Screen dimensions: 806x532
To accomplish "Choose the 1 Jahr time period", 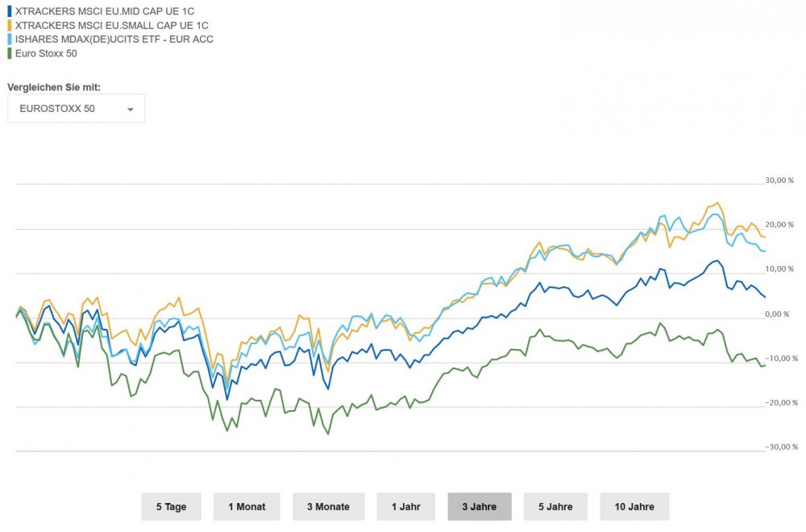I will pyautogui.click(x=405, y=507).
